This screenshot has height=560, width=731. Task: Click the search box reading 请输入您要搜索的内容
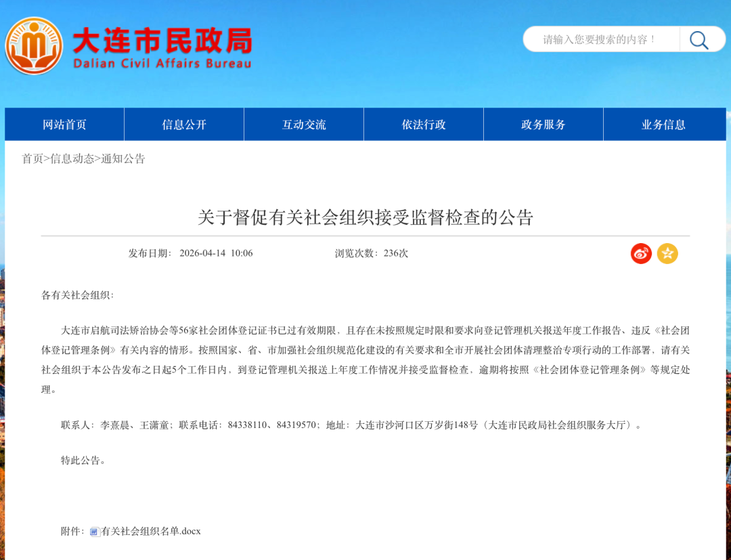[600, 39]
